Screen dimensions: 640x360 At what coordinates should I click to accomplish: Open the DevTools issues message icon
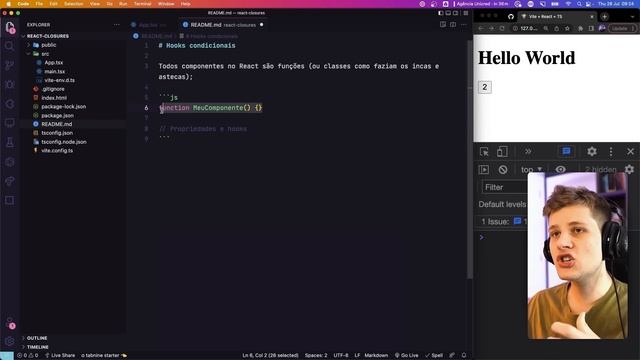click(567, 151)
